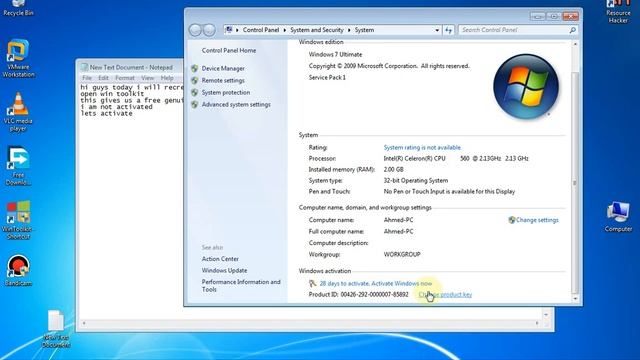Screen dimensions: 640x360
Task: Click Notepad line 'i am not activated'
Action: pyautogui.click(x=116, y=107)
